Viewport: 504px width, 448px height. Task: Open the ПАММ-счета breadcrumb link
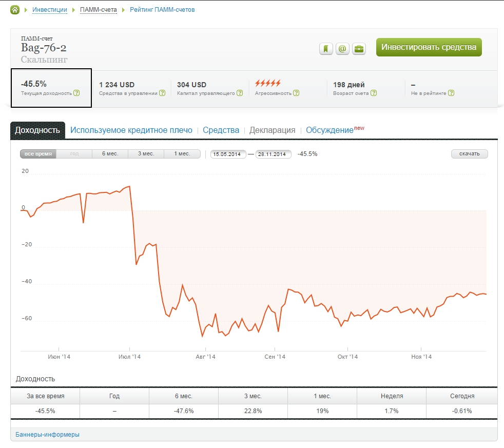coord(99,10)
